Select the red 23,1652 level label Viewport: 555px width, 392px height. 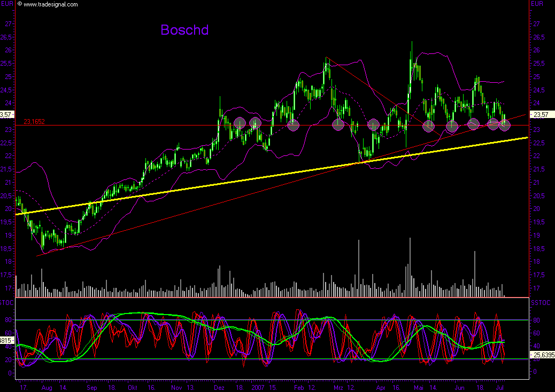click(34, 122)
